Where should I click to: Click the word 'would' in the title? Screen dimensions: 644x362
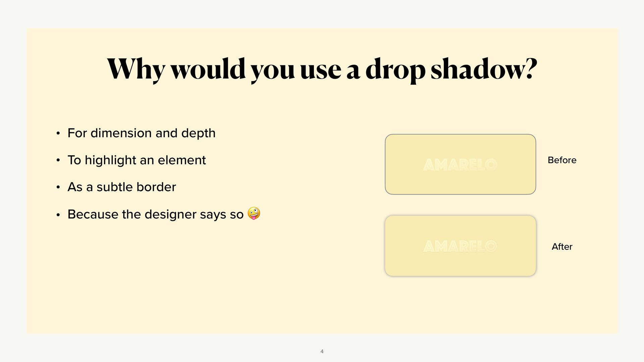coord(208,69)
